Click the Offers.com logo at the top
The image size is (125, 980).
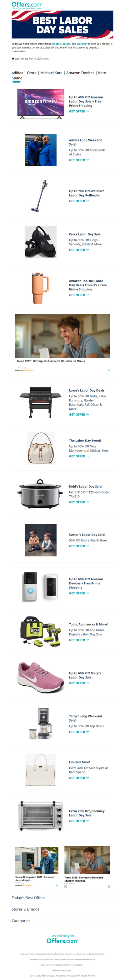click(27, 5)
